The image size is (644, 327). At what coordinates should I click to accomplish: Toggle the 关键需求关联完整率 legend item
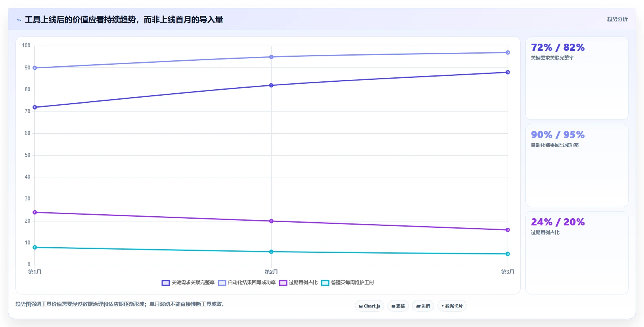(188, 283)
